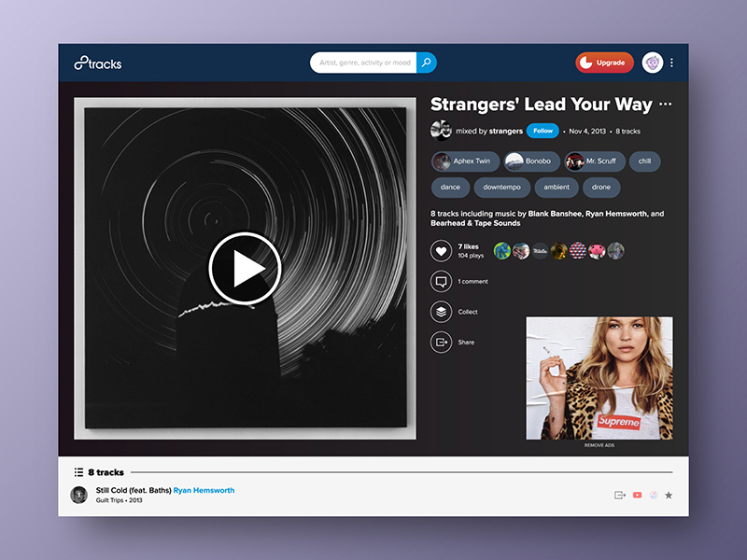The height and width of the screenshot is (560, 747).
Task: Click the '7 likes' count text
Action: [469, 246]
